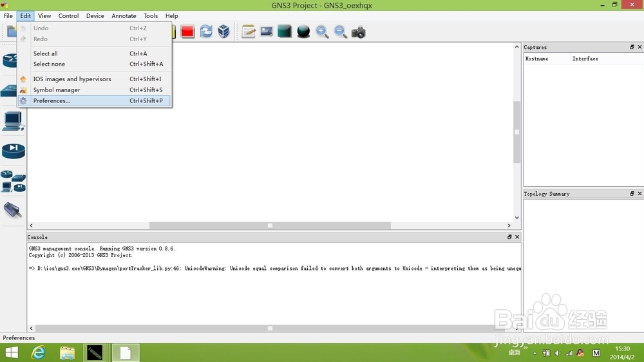Viewport: 644px width, 362px height.
Task: Close the Captures panel
Action: 639,47
